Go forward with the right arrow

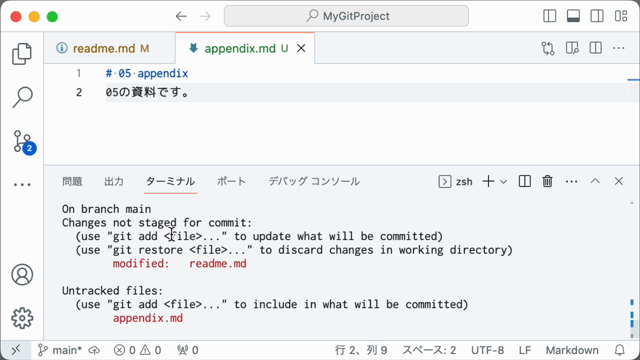[205, 16]
